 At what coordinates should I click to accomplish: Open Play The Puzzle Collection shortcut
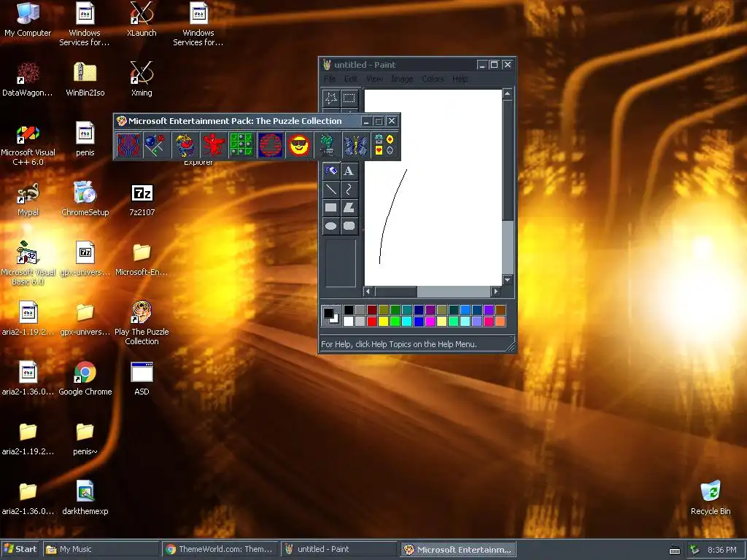142,323
